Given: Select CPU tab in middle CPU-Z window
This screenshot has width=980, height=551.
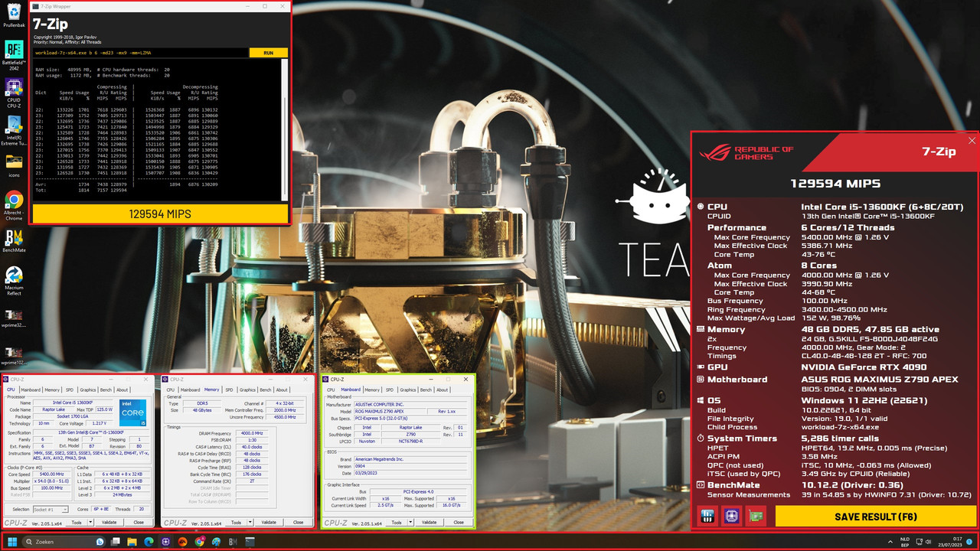Looking at the screenshot, I should click(x=170, y=390).
